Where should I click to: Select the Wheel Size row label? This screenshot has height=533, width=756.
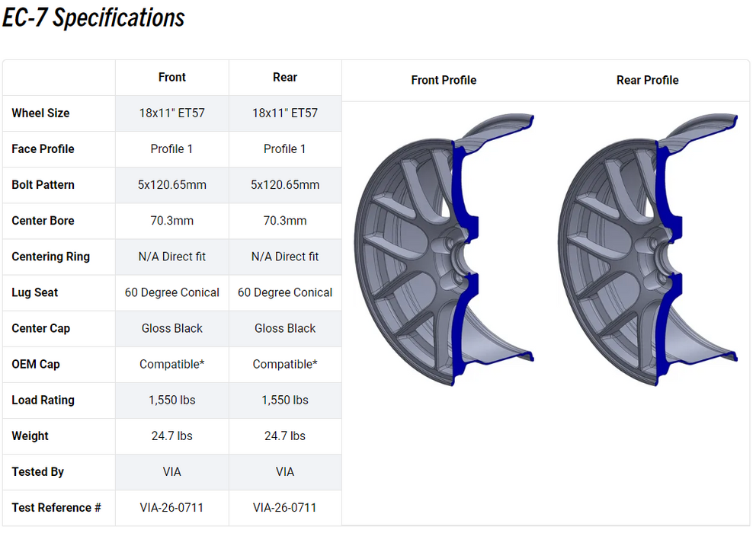40,113
